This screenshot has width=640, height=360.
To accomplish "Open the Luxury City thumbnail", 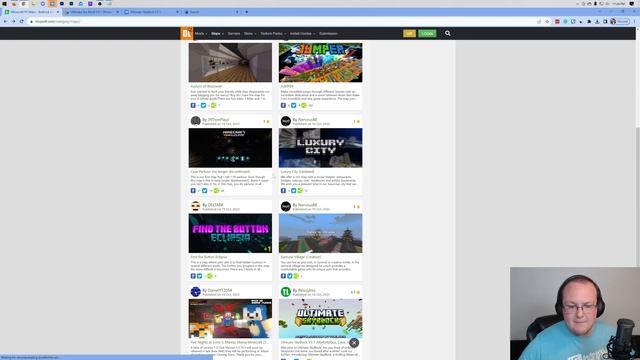I will pos(320,148).
